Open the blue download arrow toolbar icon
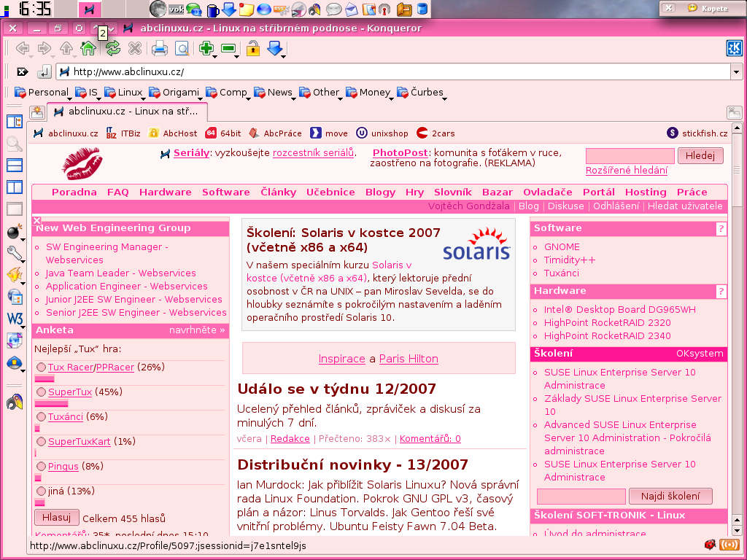Viewport: 747px width, 560px height. tap(275, 48)
